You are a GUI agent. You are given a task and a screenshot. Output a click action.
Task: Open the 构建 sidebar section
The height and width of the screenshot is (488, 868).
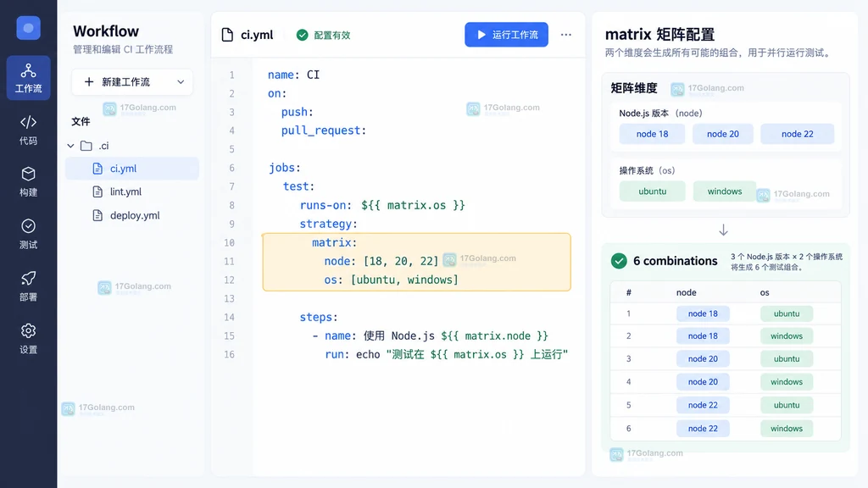[28, 182]
